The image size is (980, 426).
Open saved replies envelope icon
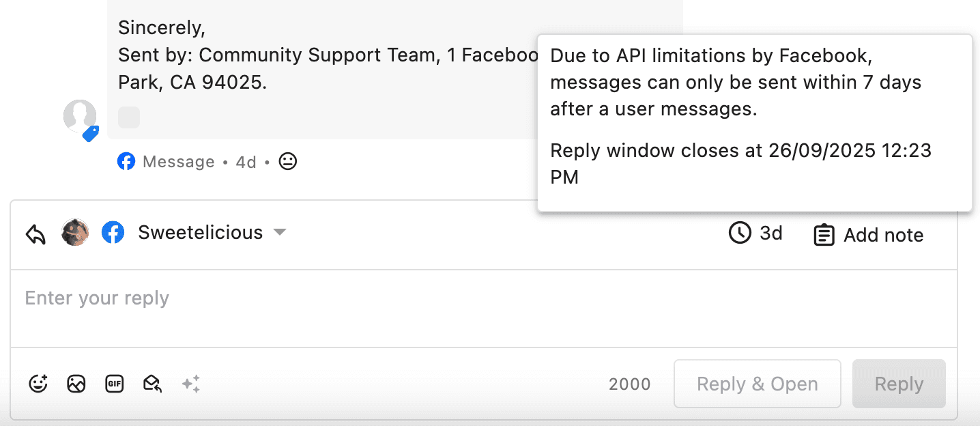[152, 384]
